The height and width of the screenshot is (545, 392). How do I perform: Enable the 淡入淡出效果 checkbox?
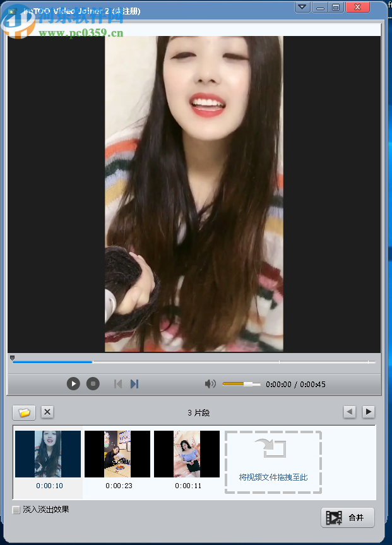16,510
